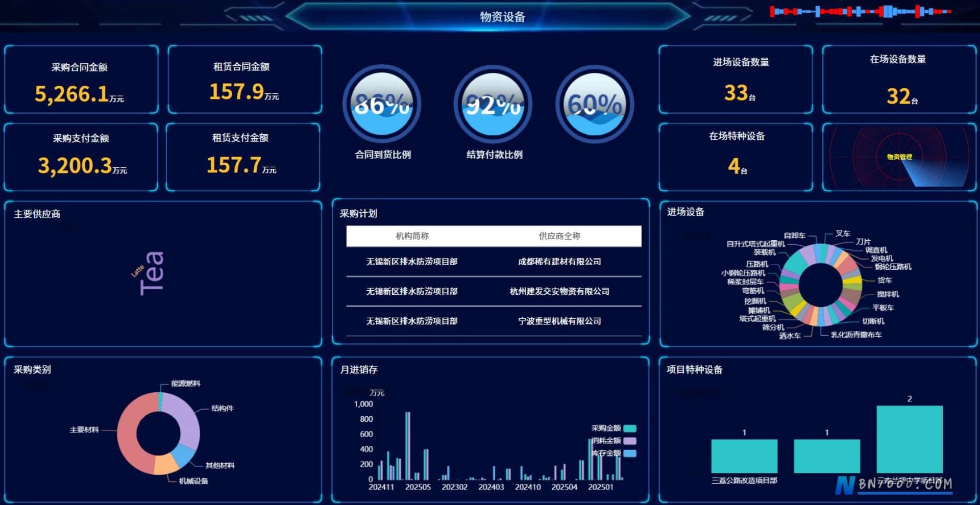Click the 进场设备 panel heading
This screenshot has height=505, width=980.
685,212
